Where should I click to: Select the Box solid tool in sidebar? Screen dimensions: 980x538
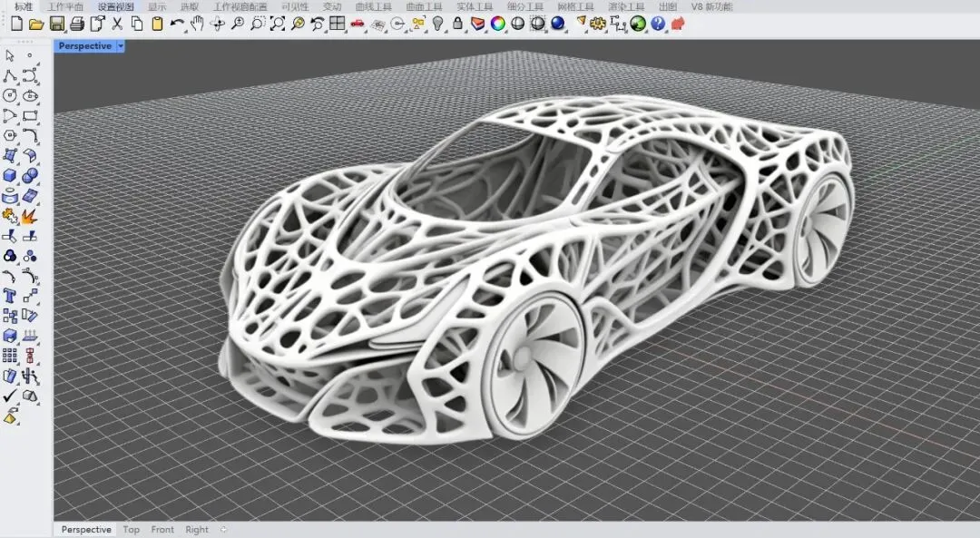pos(10,176)
